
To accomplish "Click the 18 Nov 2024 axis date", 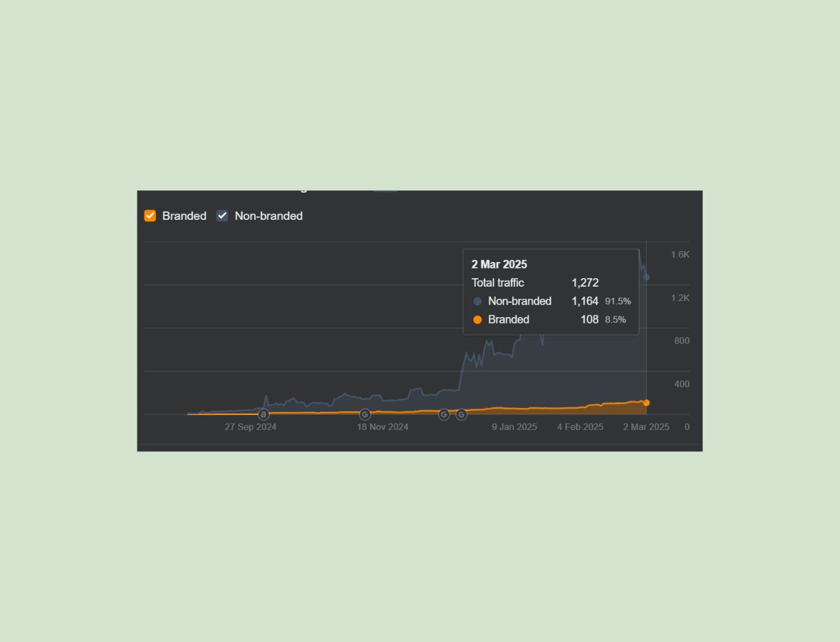I will pyautogui.click(x=382, y=427).
